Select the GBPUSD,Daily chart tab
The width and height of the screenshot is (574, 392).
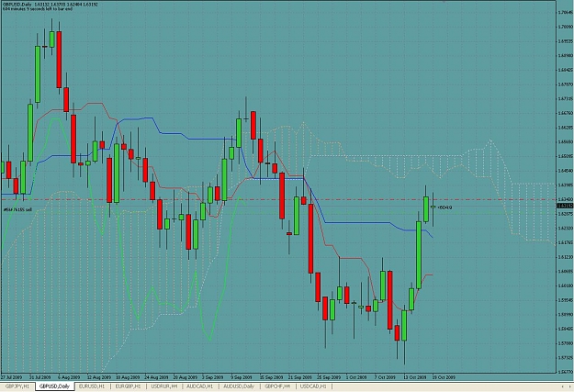[54, 386]
